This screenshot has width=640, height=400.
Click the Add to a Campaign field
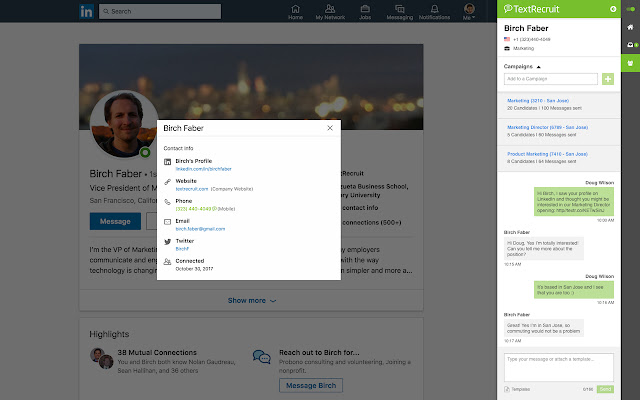pos(551,79)
